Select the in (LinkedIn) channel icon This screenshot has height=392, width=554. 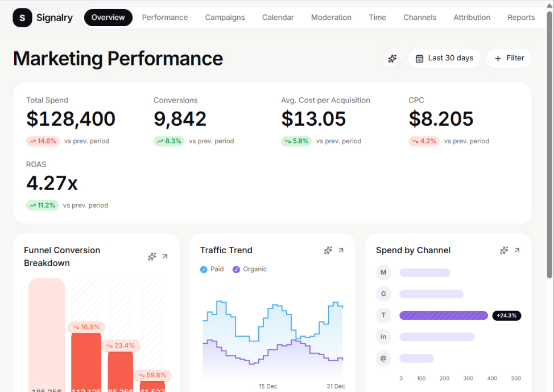coord(383,336)
